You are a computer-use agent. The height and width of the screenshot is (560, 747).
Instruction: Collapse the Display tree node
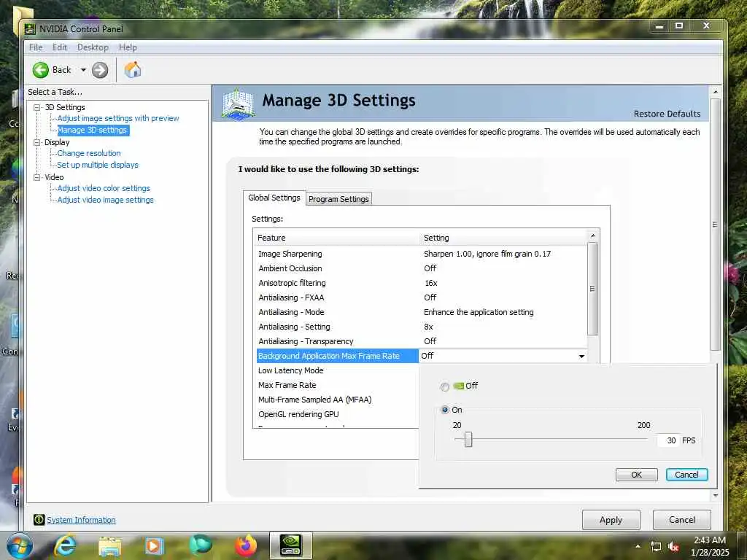(x=36, y=142)
